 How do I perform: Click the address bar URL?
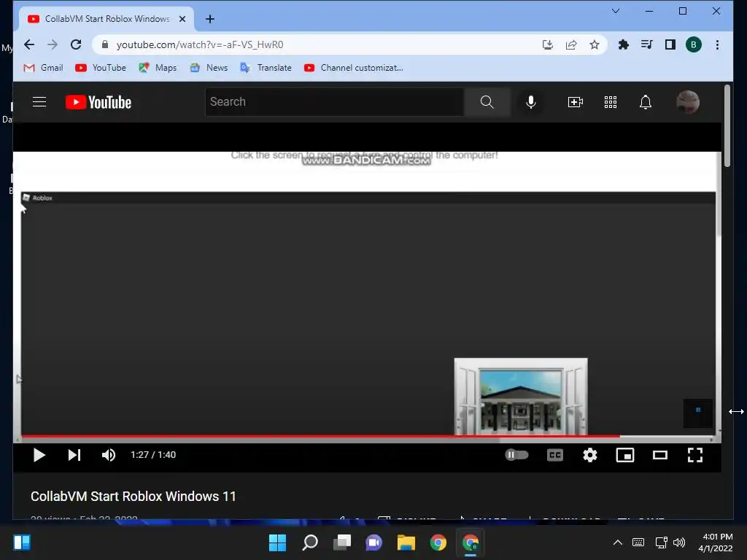(200, 44)
